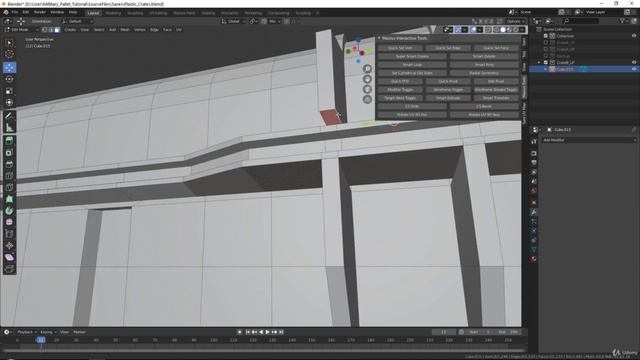This screenshot has width=640, height=360.
Task: Click the viewport pan hand icon
Action: tap(367, 79)
